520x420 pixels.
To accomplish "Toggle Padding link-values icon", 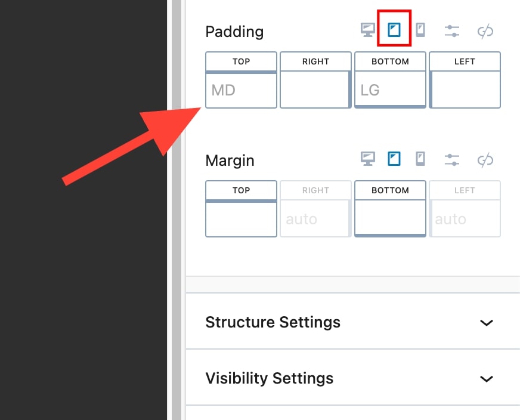I will [485, 31].
